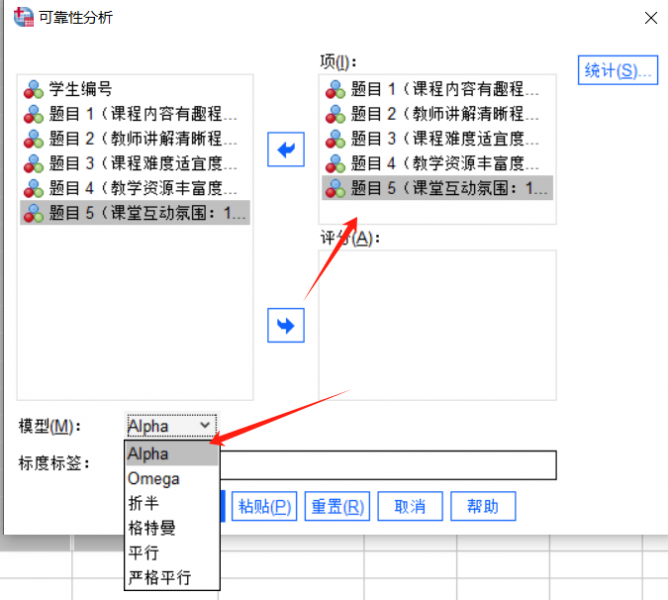Select 题目 4 text in left list
This screenshot has height=600, width=668.
[143, 188]
